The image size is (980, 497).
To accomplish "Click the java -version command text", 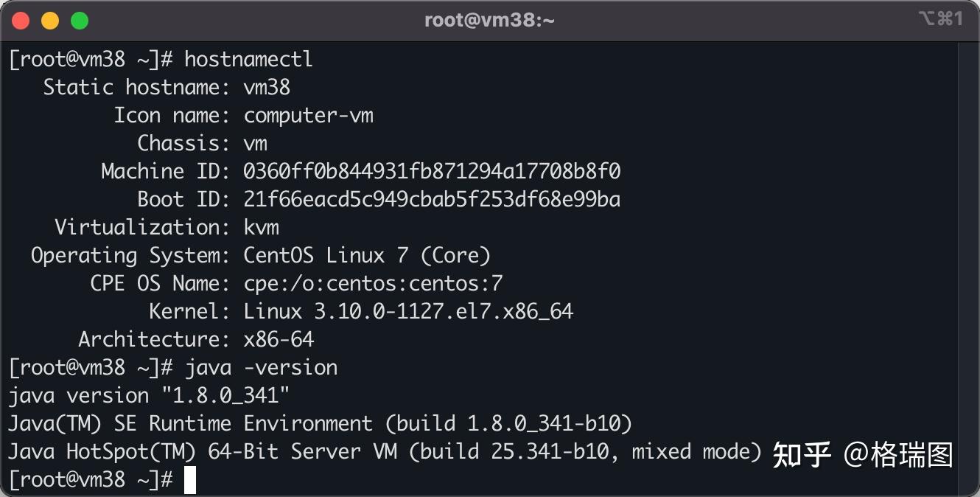I will [x=261, y=367].
